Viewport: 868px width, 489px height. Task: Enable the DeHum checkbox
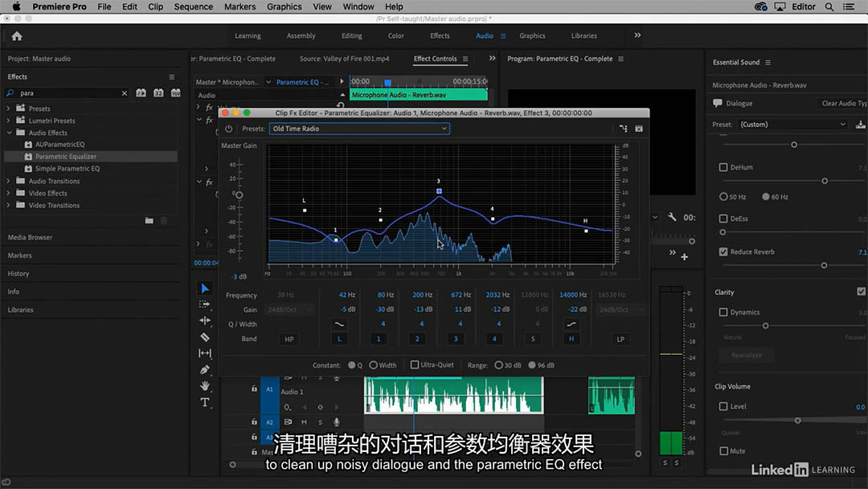point(723,167)
